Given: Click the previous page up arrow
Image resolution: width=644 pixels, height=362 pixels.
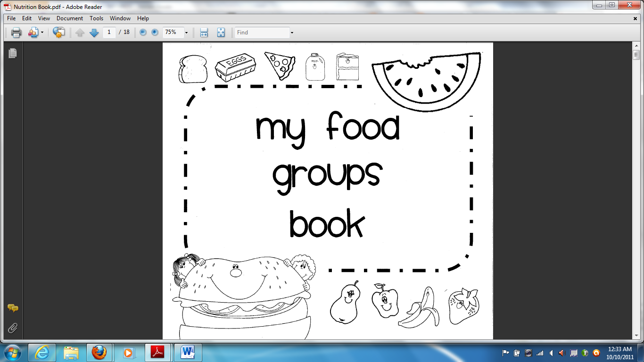Looking at the screenshot, I should coord(80,33).
